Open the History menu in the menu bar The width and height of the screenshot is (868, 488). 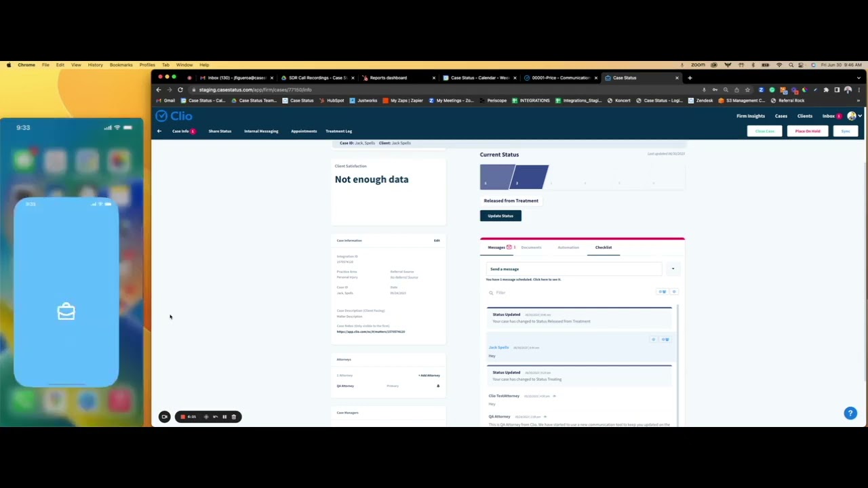click(x=95, y=65)
